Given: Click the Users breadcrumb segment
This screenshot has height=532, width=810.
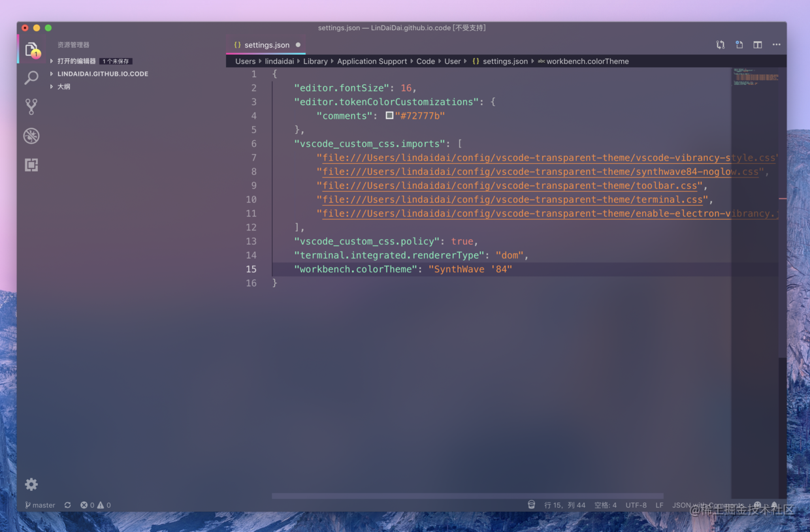Looking at the screenshot, I should 245,61.
